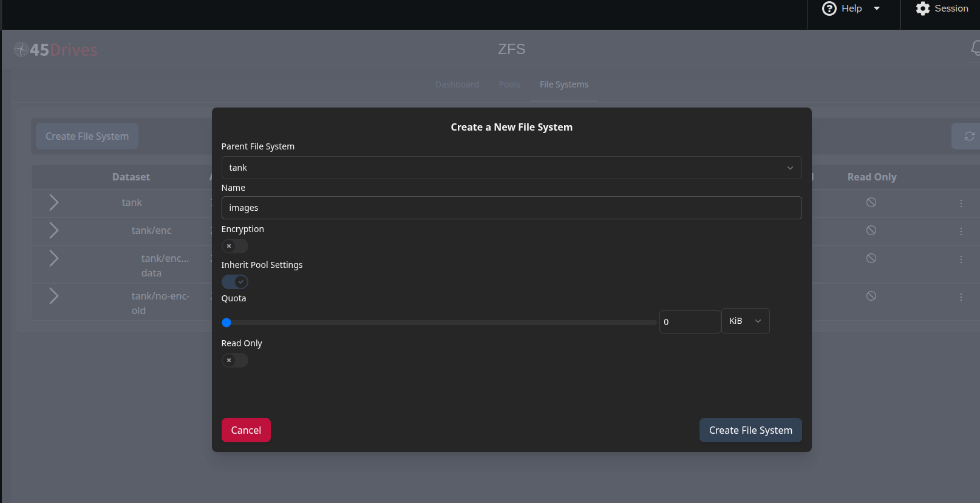The height and width of the screenshot is (503, 980).
Task: Click the red Cancel button
Action: click(246, 430)
